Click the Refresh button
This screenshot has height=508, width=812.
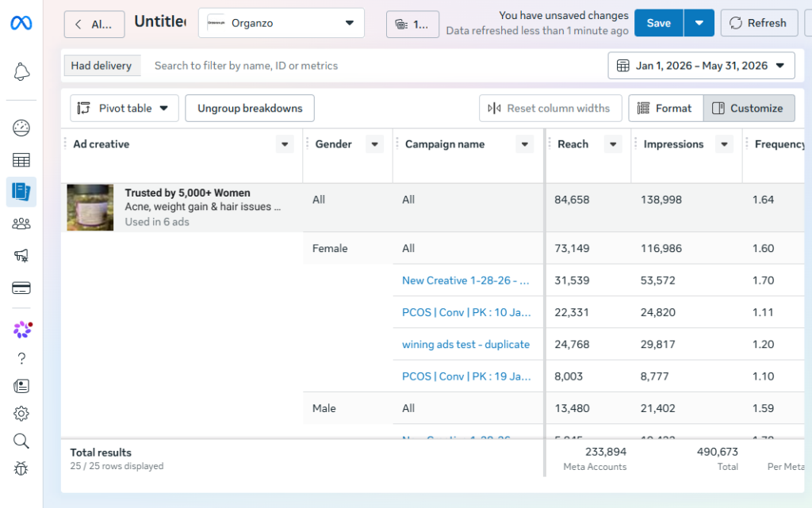(759, 23)
